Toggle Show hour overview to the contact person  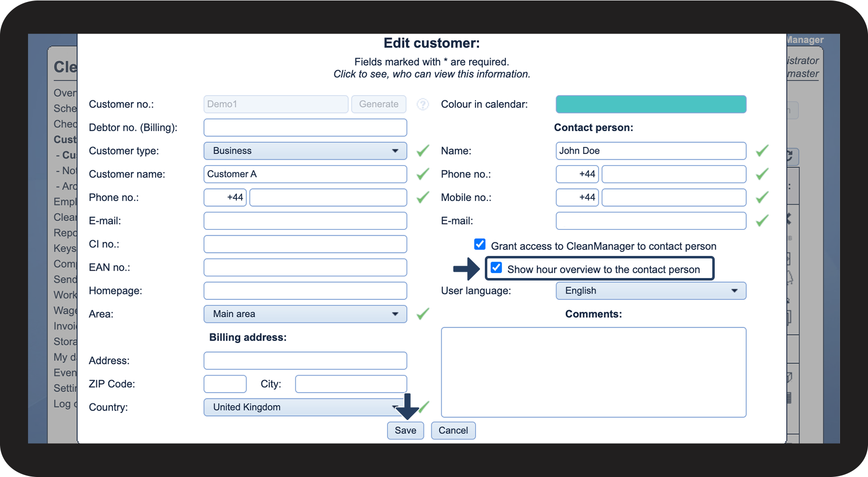(497, 268)
